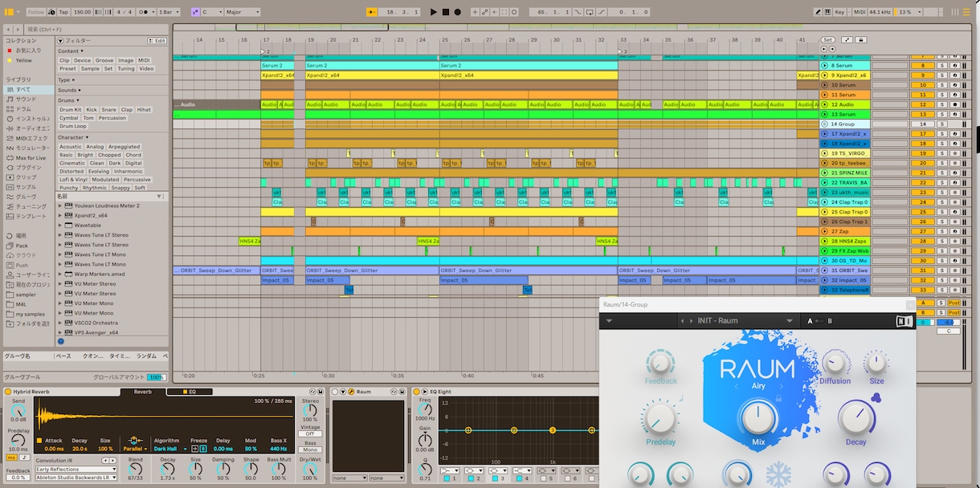This screenshot has width=980, height=488.
Task: Open グルーヴ category in browser
Action: click(x=25, y=196)
